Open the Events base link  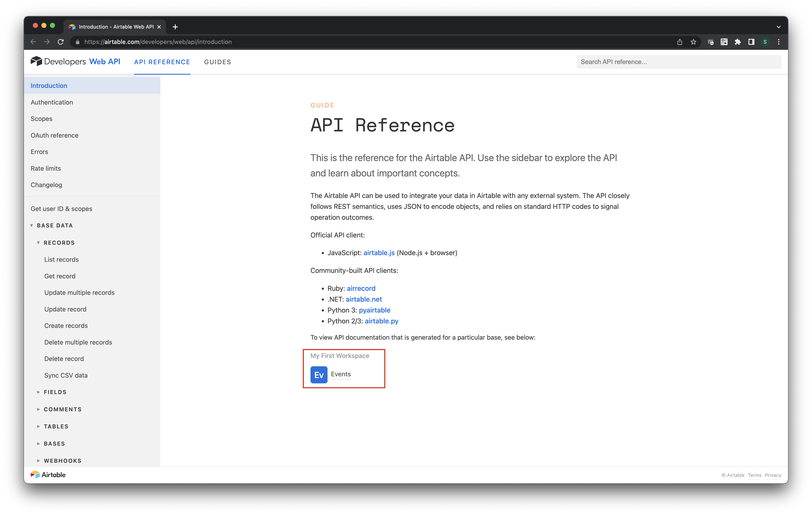point(341,374)
